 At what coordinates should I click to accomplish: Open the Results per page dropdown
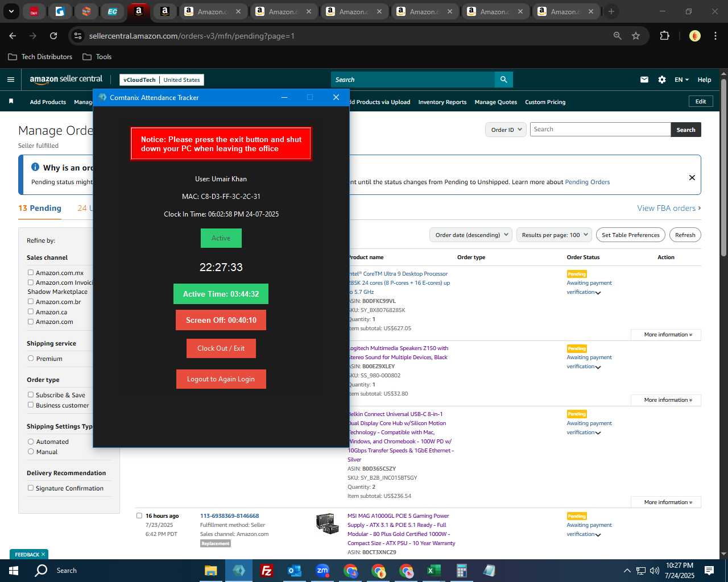554,235
